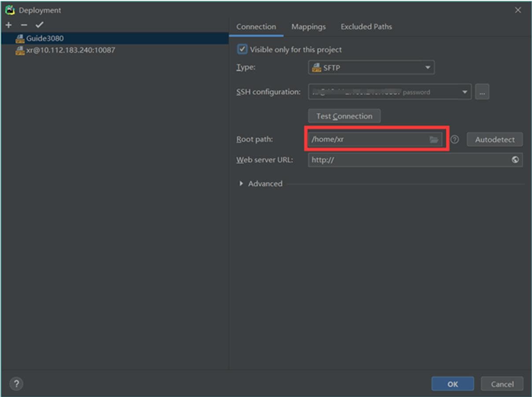Open the SSH configuration dropdown
Image resolution: width=532 pixels, height=397 pixels.
click(x=389, y=92)
